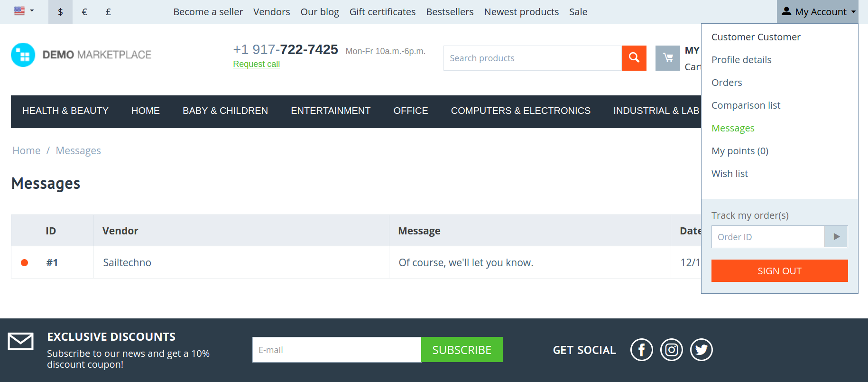868x382 pixels.
Task: Open My points (0)
Action: coord(740,151)
